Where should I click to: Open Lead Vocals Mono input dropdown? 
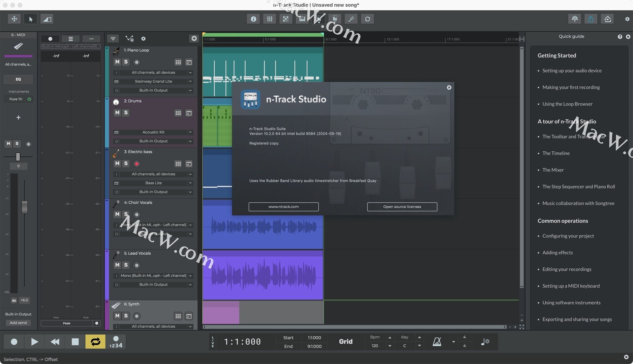153,276
